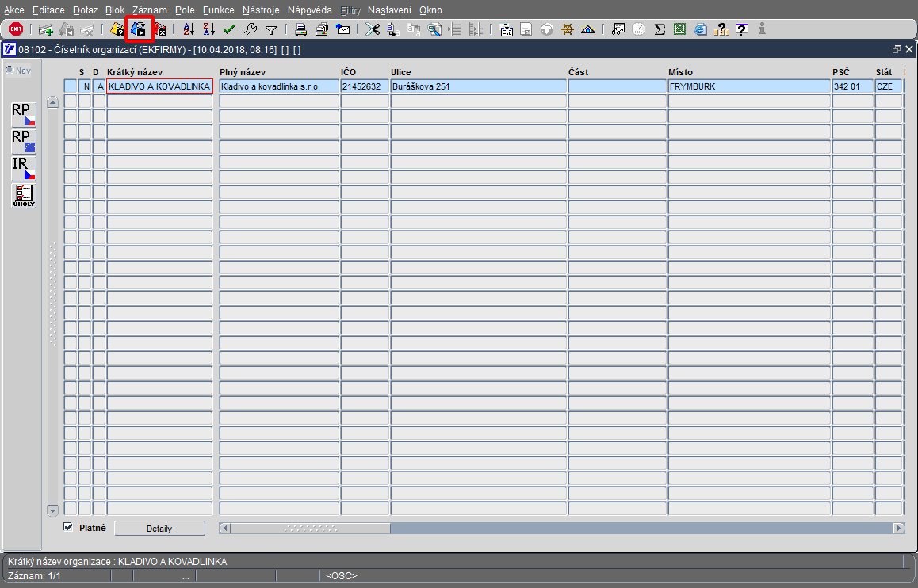
Task: Click the IR Czech flag button
Action: tap(24, 169)
